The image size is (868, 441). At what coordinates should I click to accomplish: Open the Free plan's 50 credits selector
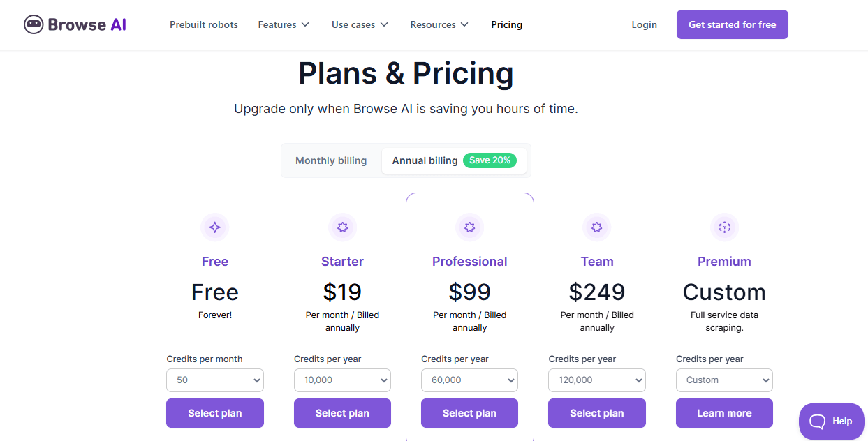tap(214, 380)
